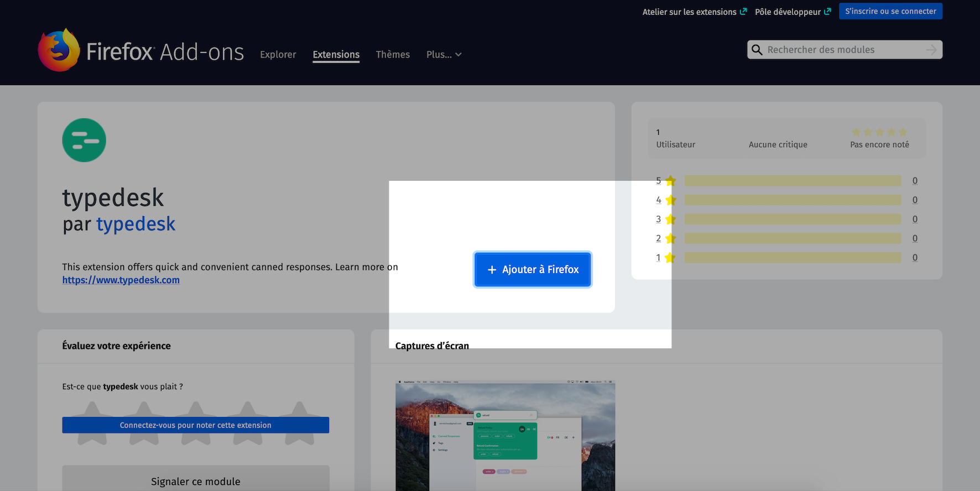Click the Firefox logo icon
The image size is (980, 491).
tap(59, 50)
